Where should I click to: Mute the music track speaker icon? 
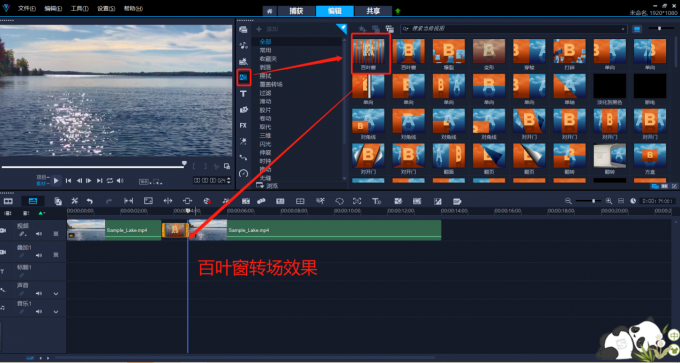pyautogui.click(x=39, y=311)
